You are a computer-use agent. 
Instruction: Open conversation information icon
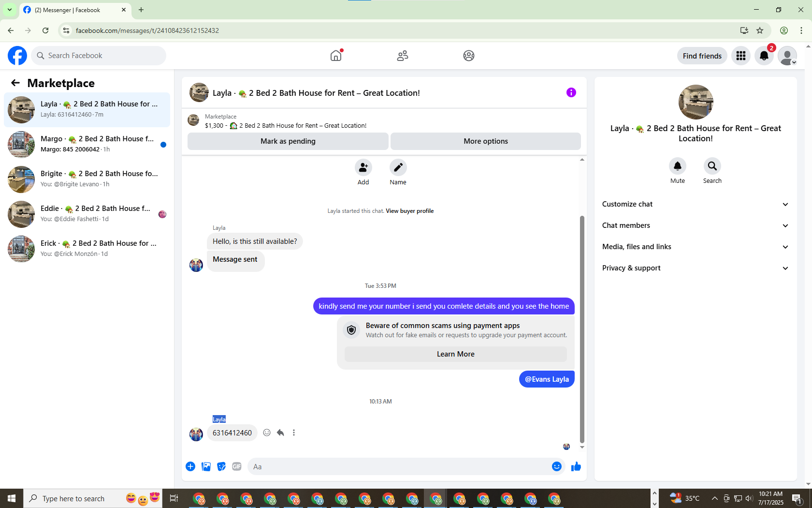571,92
